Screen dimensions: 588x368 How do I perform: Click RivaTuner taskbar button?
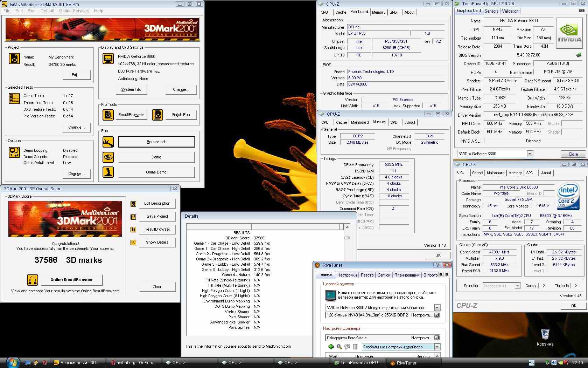pyautogui.click(x=414, y=363)
